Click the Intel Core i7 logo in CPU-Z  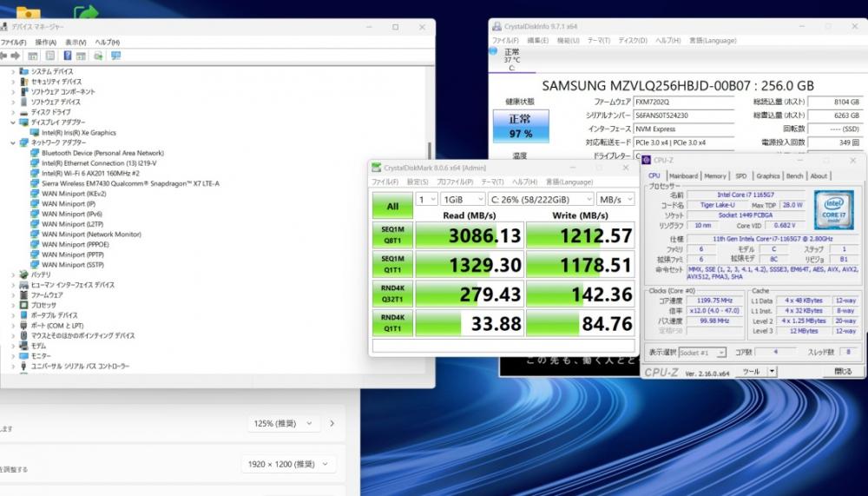click(x=833, y=209)
